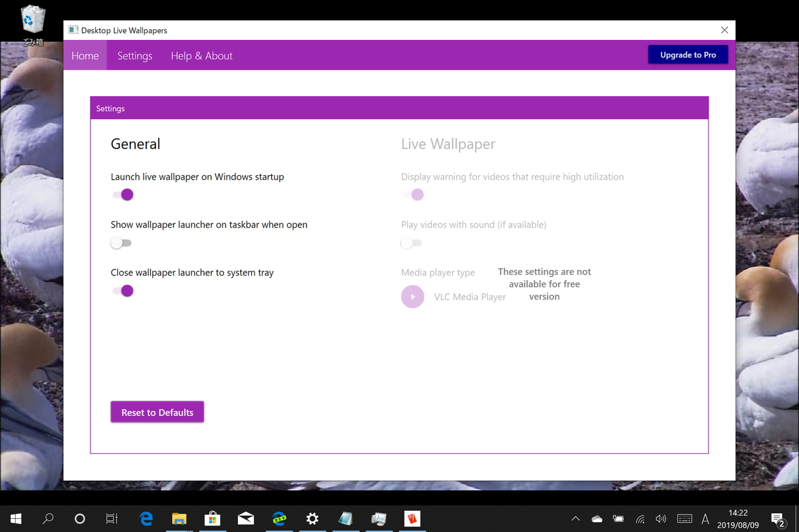Disable launch live wallpaper on Windows startup
799x532 pixels.
click(123, 195)
